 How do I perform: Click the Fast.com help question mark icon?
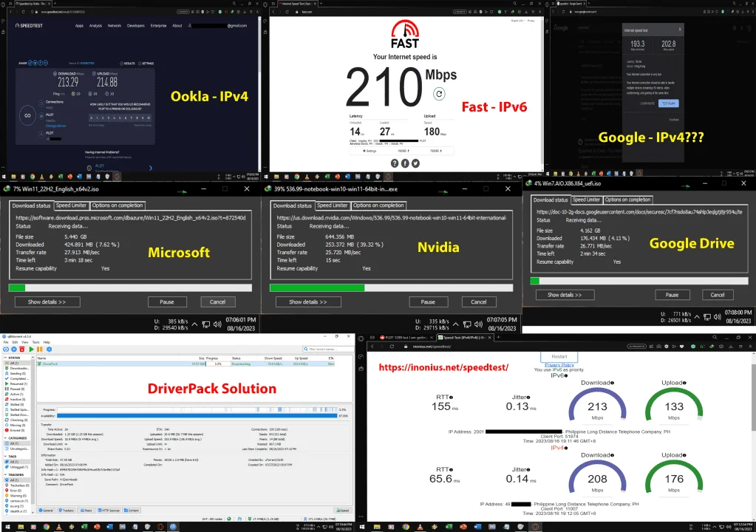[395, 163]
